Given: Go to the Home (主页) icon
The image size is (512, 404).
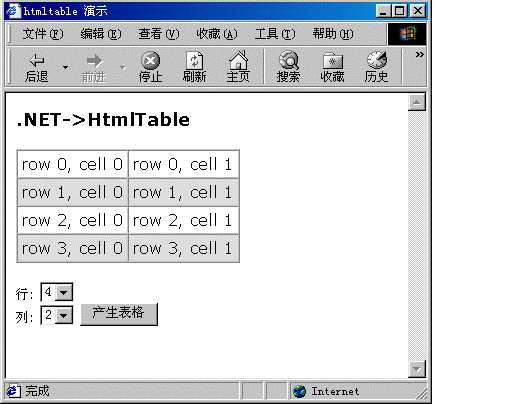Looking at the screenshot, I should coord(238,60).
